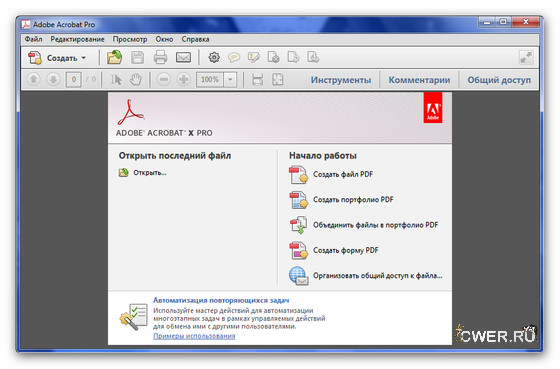Select the Hand pan tool
This screenshot has width=560, height=369.
[135, 79]
